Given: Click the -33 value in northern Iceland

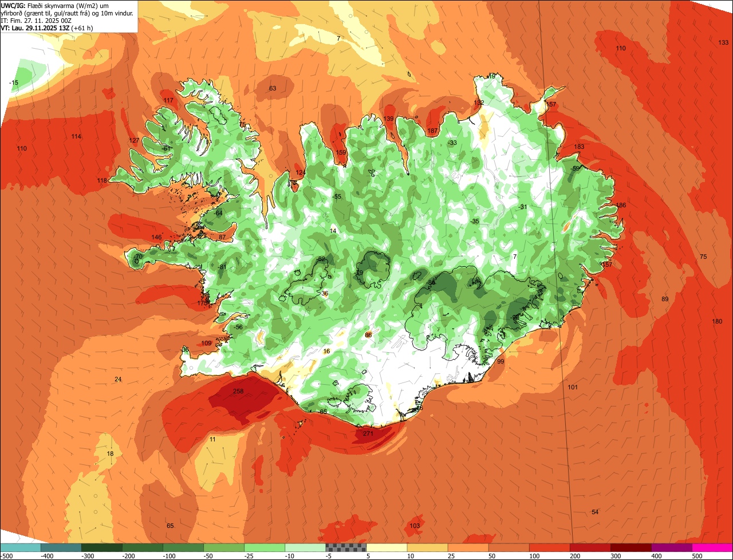Looking at the screenshot, I should pyautogui.click(x=452, y=143).
